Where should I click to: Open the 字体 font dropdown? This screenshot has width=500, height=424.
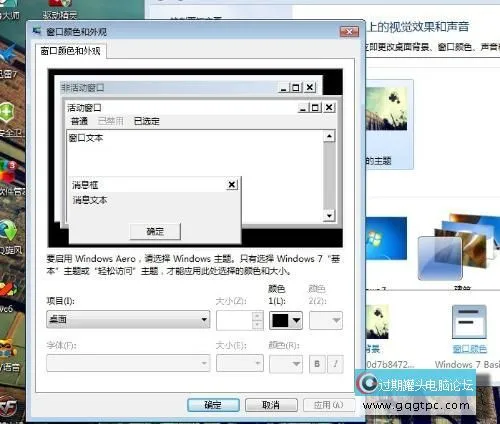(128, 363)
